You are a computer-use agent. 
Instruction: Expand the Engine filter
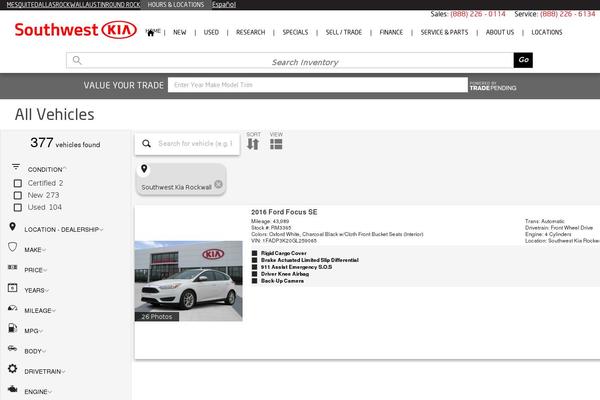click(x=38, y=392)
